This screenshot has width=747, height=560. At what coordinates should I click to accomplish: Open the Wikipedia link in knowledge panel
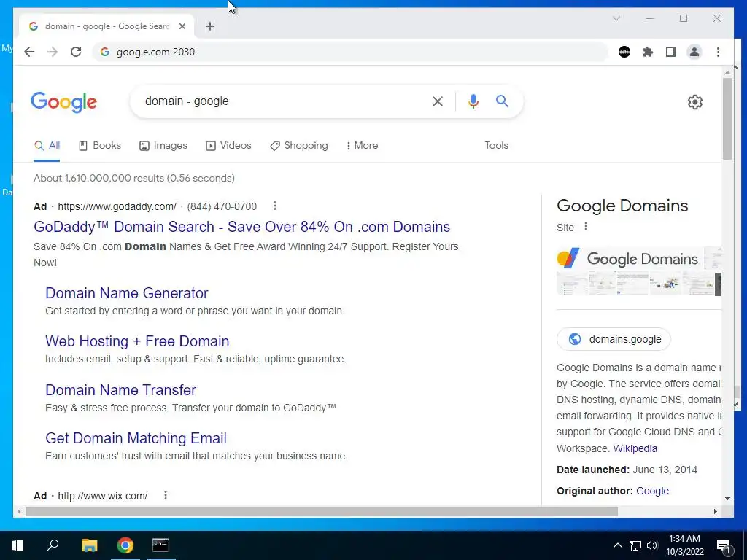[x=635, y=448]
